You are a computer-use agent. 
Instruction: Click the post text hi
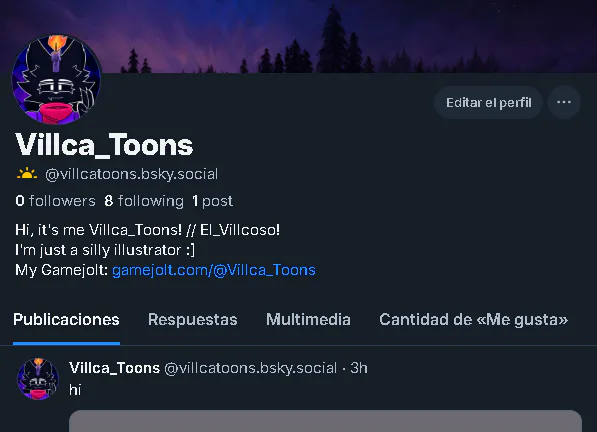coord(75,390)
